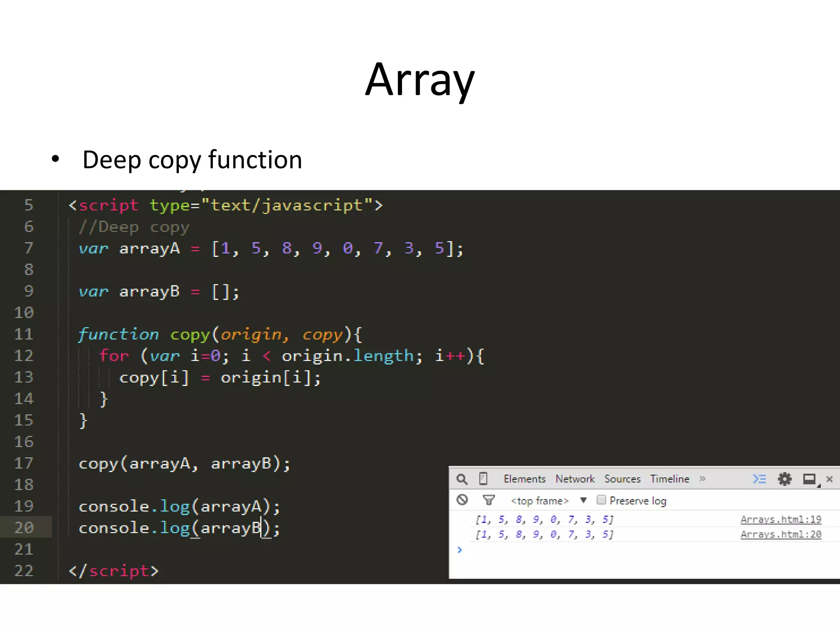Viewport: 840px width, 630px height.
Task: Enable the Preserve log checkbox
Action: pyautogui.click(x=601, y=500)
